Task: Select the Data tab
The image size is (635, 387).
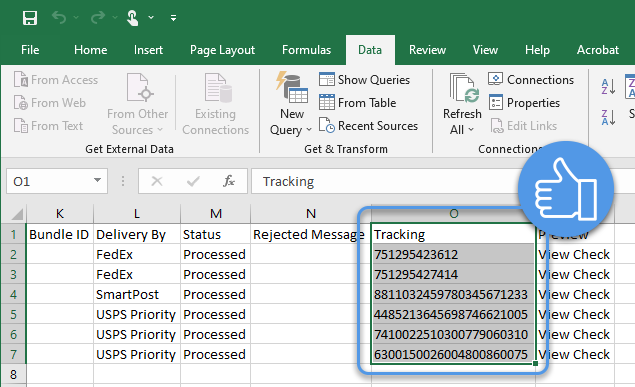Action: tap(370, 50)
